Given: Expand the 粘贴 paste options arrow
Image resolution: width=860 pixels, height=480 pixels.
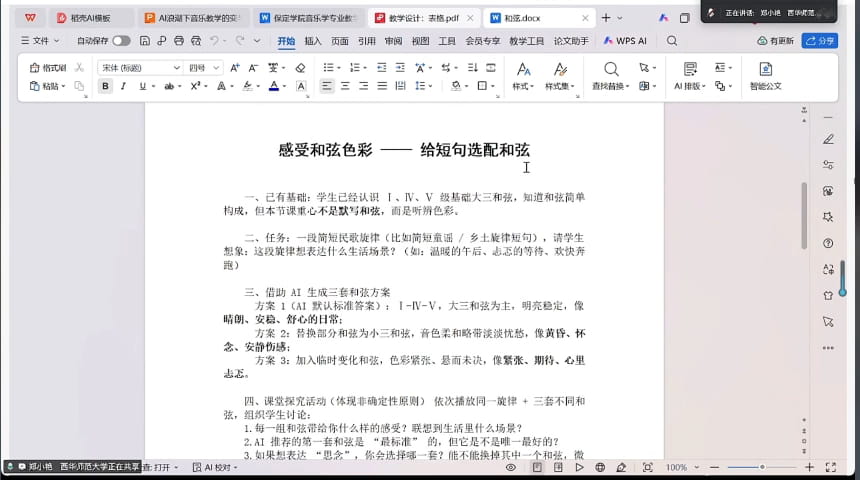Looking at the screenshot, I should point(64,86).
